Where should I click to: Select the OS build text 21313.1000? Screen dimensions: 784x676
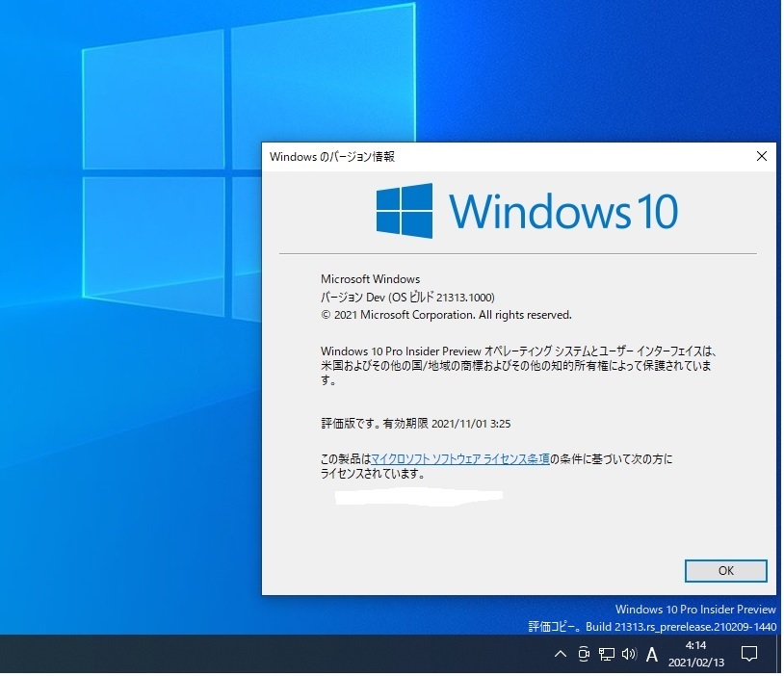click(465, 298)
